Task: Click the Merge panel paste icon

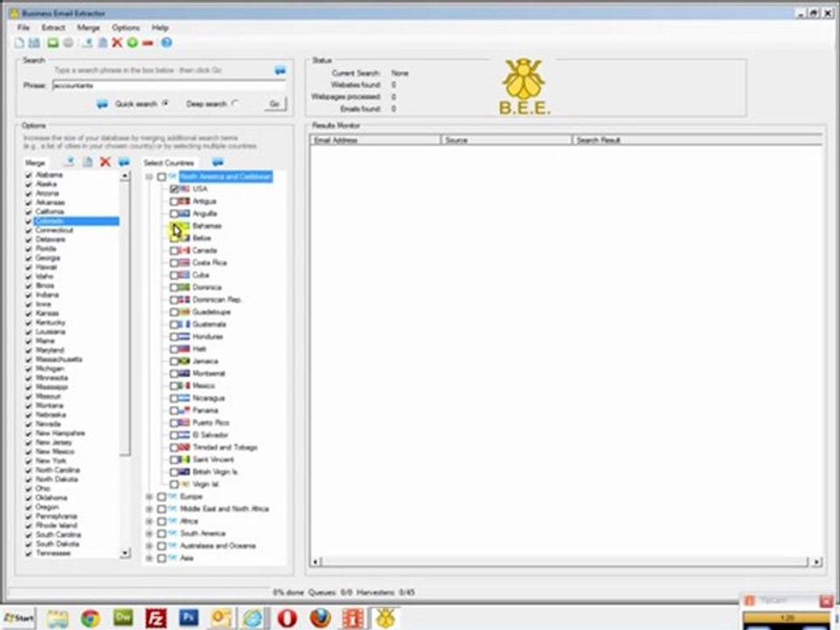Action: (87, 162)
